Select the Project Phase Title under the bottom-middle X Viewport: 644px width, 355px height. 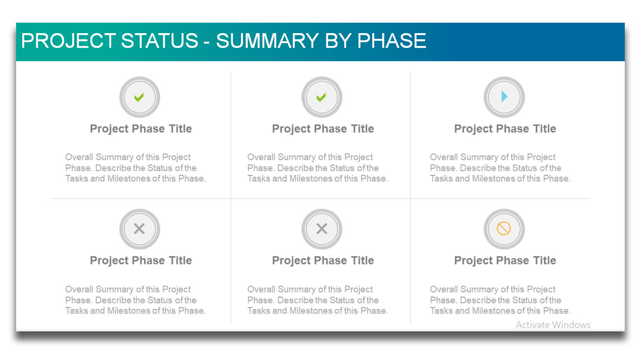coord(323,261)
